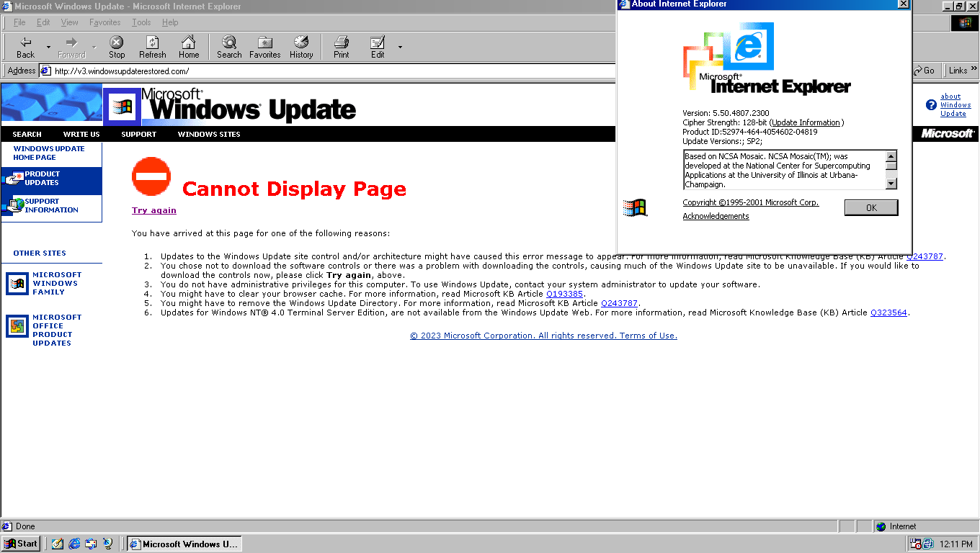The width and height of the screenshot is (980, 553).
Task: Open the Acknowledgements link
Action: coord(716,216)
